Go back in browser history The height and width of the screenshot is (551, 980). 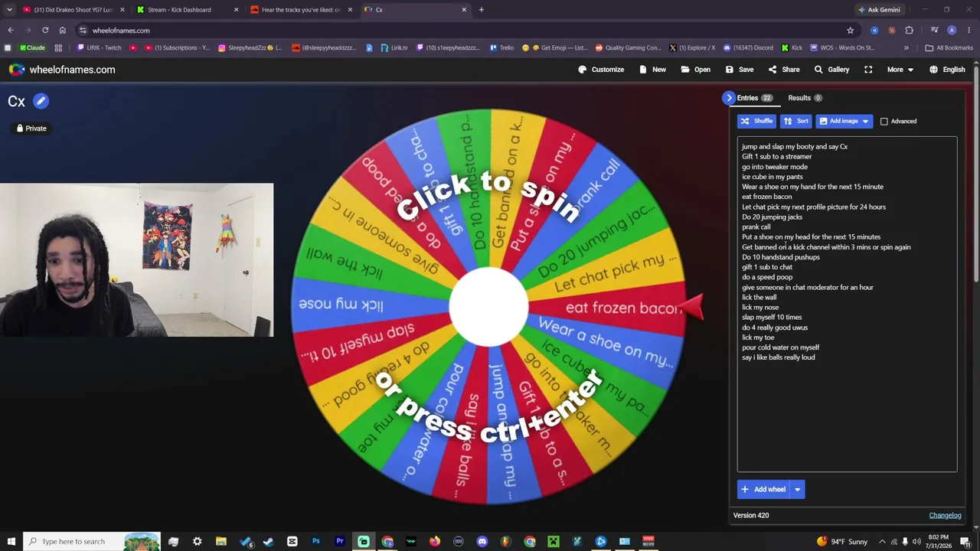pos(11,31)
